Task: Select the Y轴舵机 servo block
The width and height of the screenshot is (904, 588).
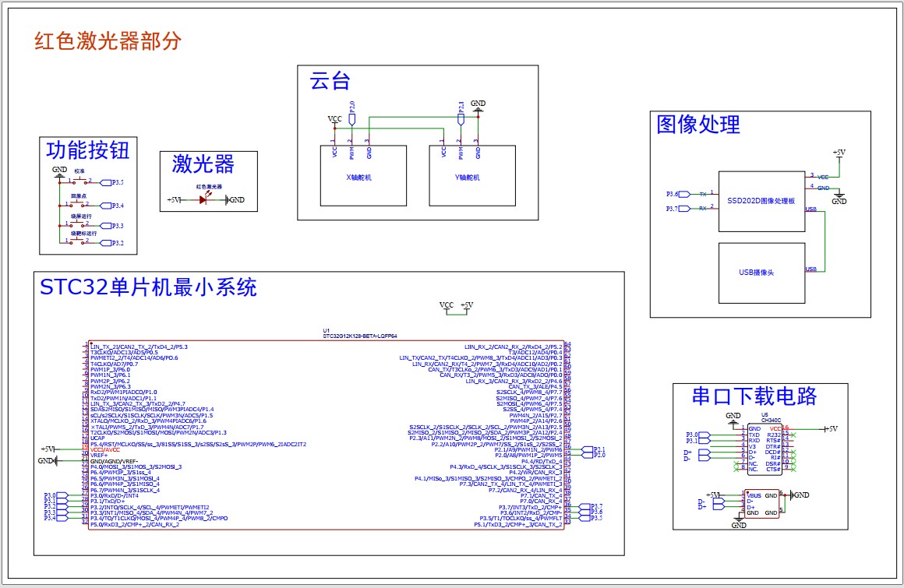Action: [x=472, y=176]
